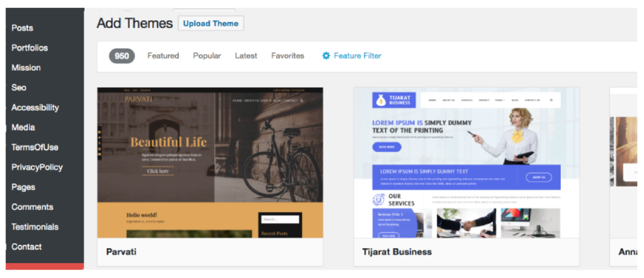
Task: Open the Posts menu item
Action: [22, 28]
